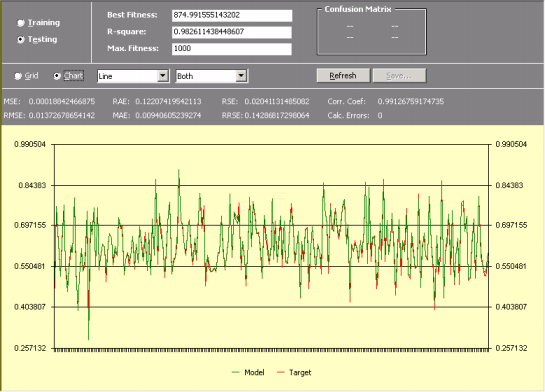This screenshot has height=392, width=545.
Task: Click the left axis label 0.403807
Action: pyautogui.click(x=30, y=307)
